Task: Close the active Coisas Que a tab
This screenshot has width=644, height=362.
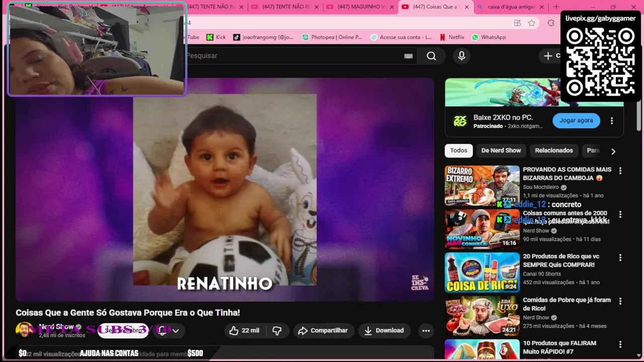Action: tap(466, 7)
